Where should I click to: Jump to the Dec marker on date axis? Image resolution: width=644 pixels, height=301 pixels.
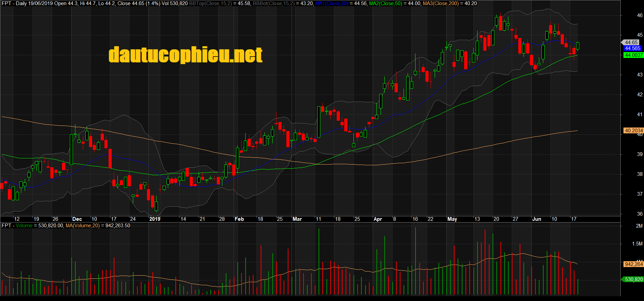point(77,219)
